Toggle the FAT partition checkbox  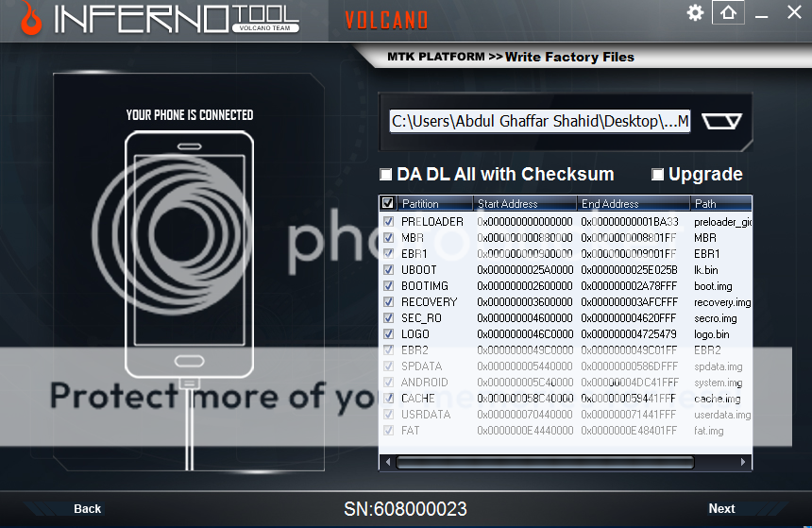pyautogui.click(x=388, y=430)
